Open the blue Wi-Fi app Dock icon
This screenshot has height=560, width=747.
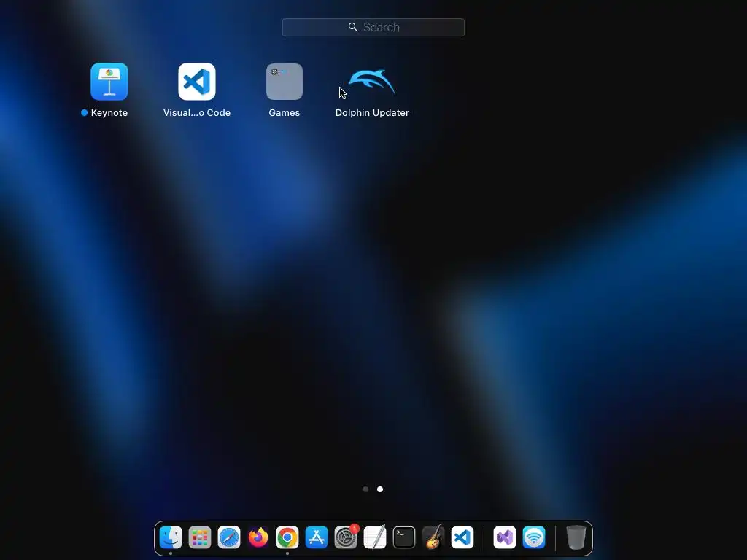point(534,537)
